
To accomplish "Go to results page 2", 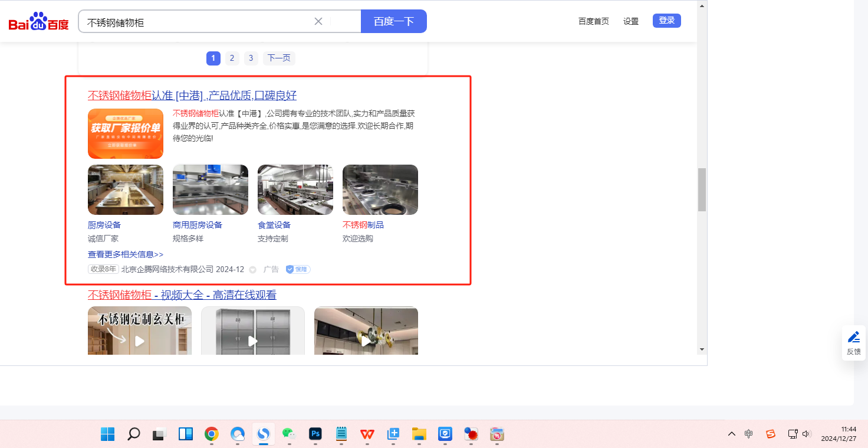I will (232, 58).
